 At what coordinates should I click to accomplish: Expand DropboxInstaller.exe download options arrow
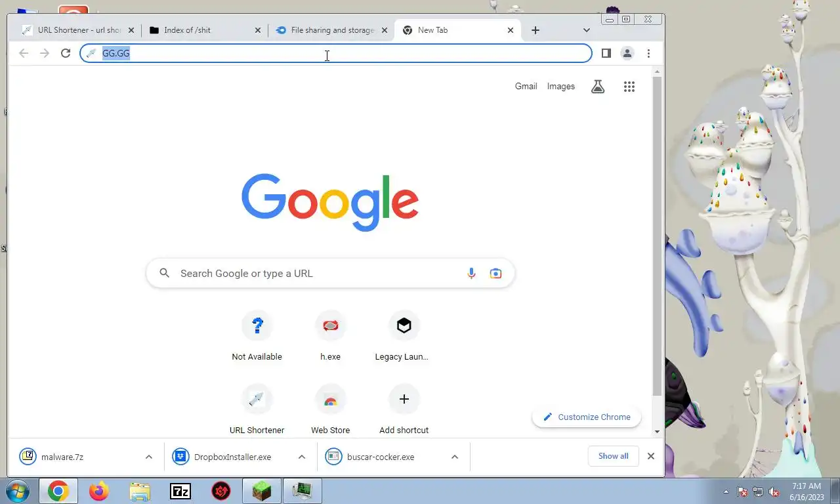click(x=302, y=457)
